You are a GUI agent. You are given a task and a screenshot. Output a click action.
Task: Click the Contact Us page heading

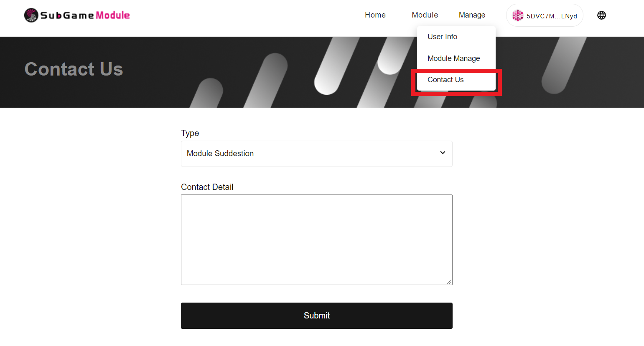coord(74,69)
